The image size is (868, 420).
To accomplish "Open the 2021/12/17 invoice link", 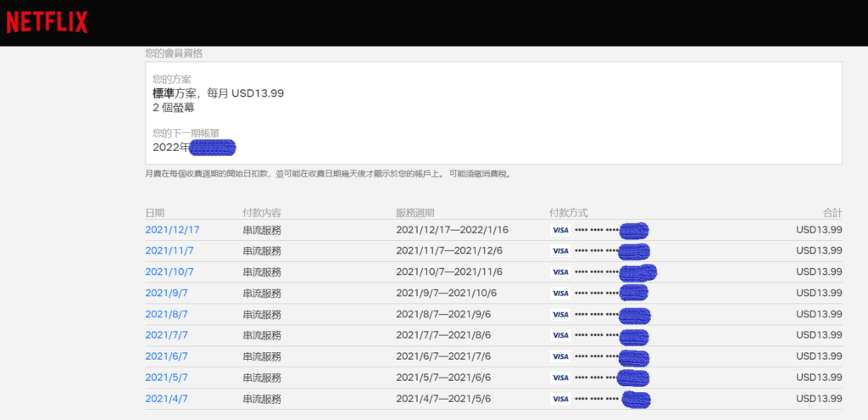I will pyautogui.click(x=172, y=229).
